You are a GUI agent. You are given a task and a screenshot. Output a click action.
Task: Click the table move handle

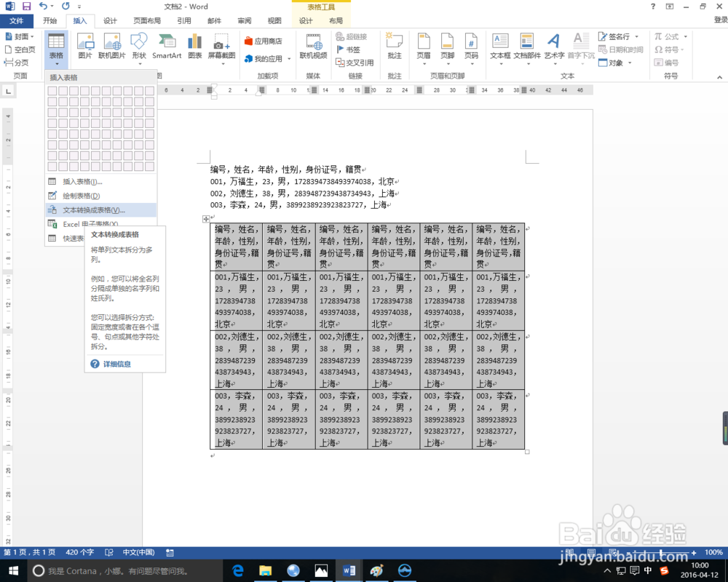pyautogui.click(x=206, y=218)
